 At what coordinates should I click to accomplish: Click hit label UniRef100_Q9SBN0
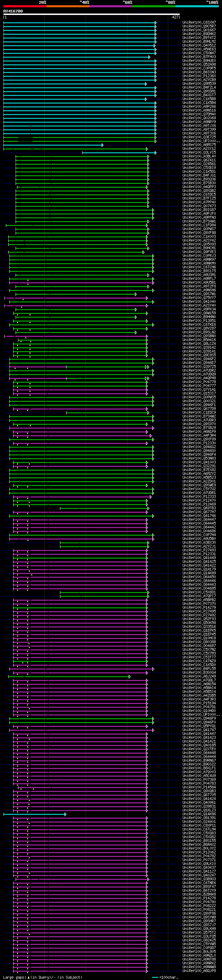tap(199, 336)
